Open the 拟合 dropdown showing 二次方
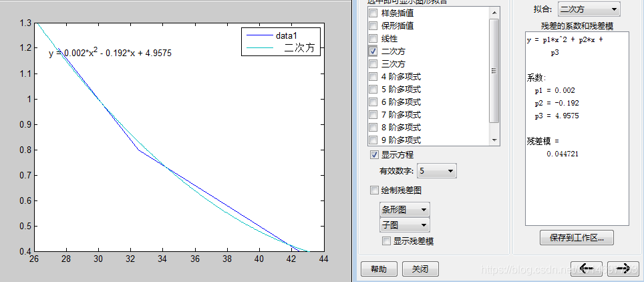Viewport: 644px width, 282px height. coord(589,9)
